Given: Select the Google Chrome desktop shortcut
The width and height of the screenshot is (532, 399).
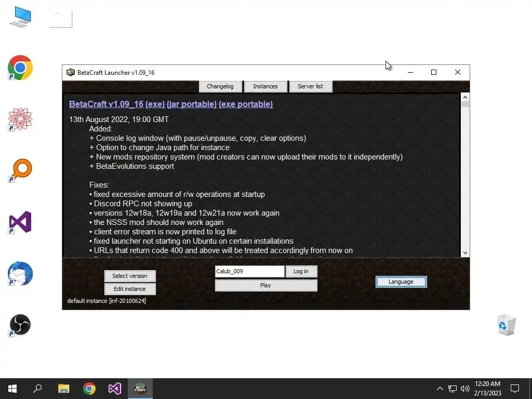Looking at the screenshot, I should point(20,68).
